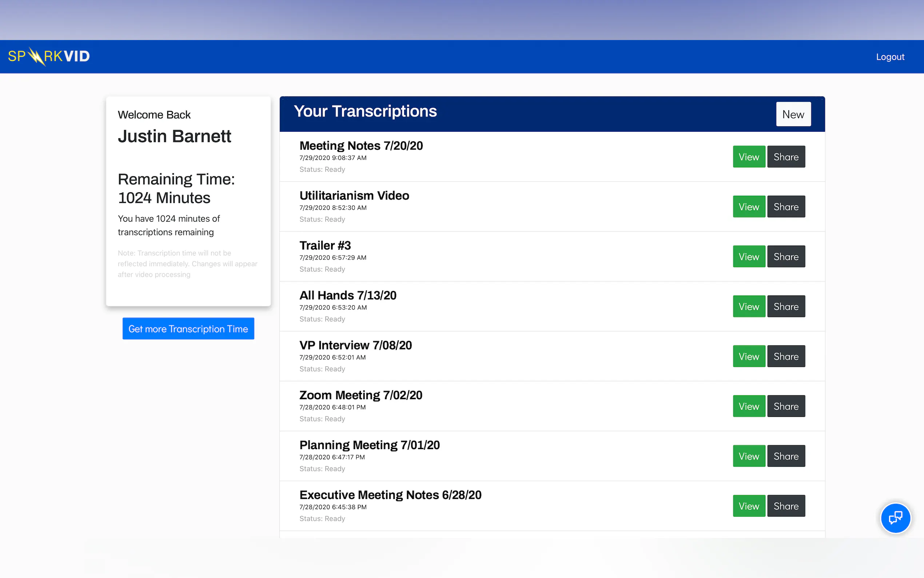This screenshot has width=924, height=578.
Task: View the Executive Meeting Notes 6/28/20 transcription
Action: 748,506
